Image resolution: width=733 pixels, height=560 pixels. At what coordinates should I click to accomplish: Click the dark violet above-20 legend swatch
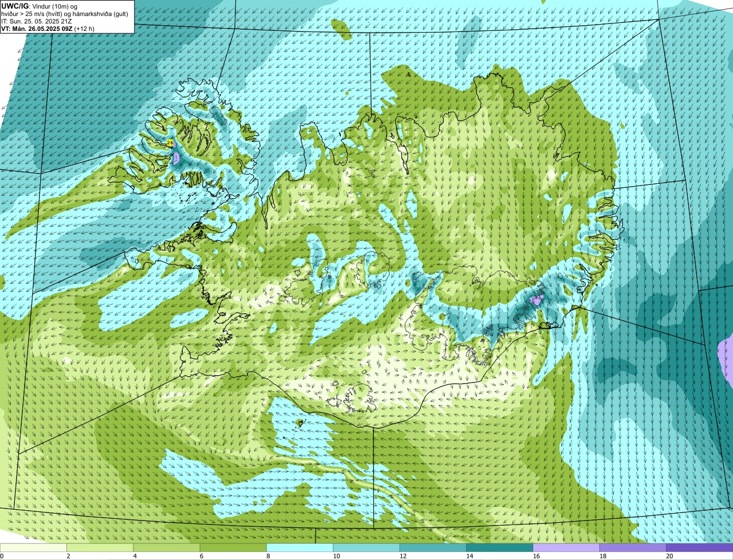pos(700,547)
